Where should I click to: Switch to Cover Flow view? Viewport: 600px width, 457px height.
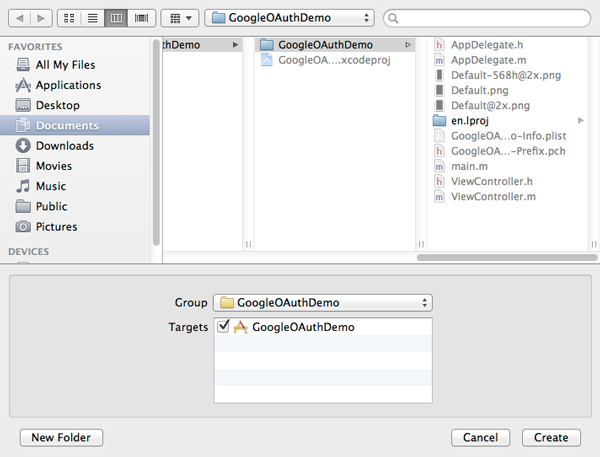(x=141, y=18)
